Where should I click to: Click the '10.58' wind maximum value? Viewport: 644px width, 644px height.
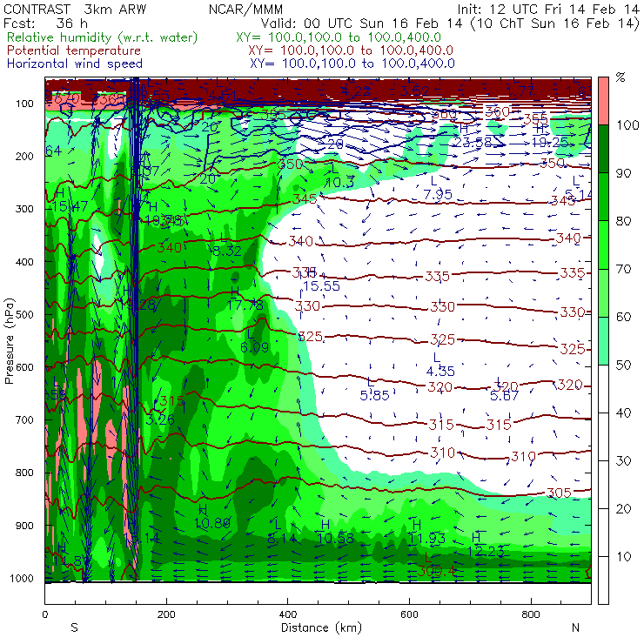pyautogui.click(x=336, y=539)
